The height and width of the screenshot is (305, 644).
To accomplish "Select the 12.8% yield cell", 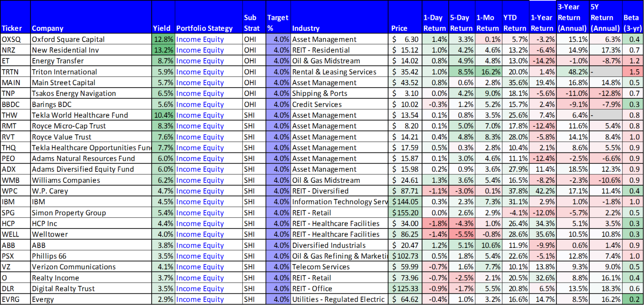I will pyautogui.click(x=163, y=40).
